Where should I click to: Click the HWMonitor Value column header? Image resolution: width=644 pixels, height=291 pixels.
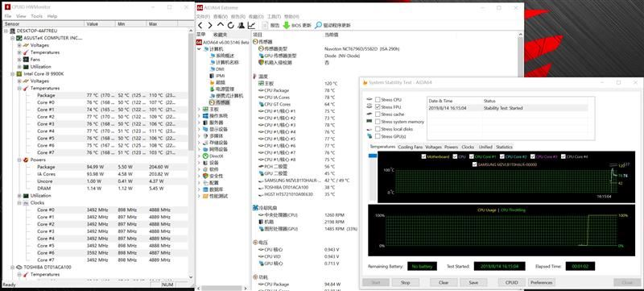(x=100, y=24)
